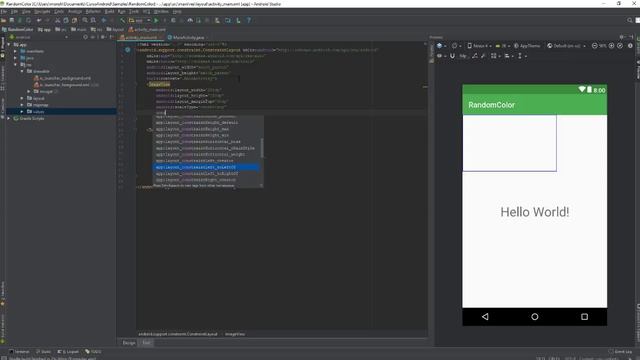Open the AppTheme selector in preview
The height and width of the screenshot is (360, 640).
(x=527, y=46)
